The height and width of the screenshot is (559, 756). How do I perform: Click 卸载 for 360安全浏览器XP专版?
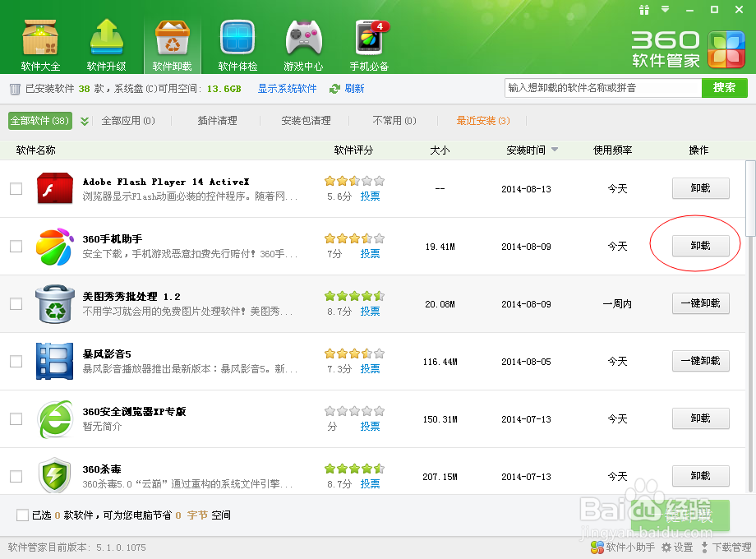click(701, 418)
